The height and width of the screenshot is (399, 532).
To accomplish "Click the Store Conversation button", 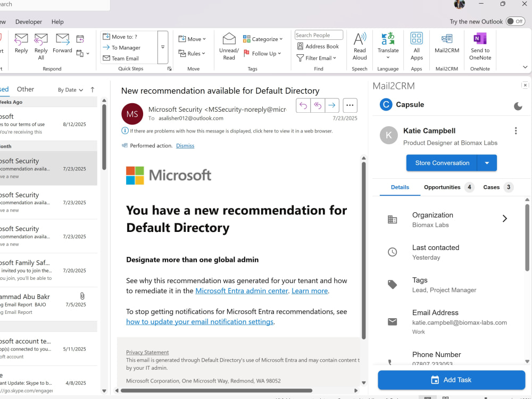I will (442, 163).
